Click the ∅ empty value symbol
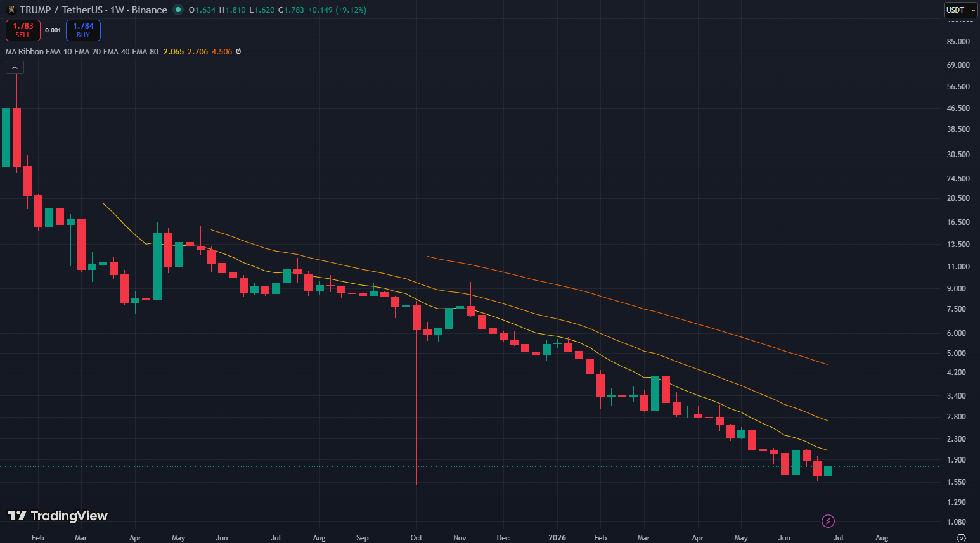Image resolution: width=980 pixels, height=543 pixels. [x=238, y=52]
